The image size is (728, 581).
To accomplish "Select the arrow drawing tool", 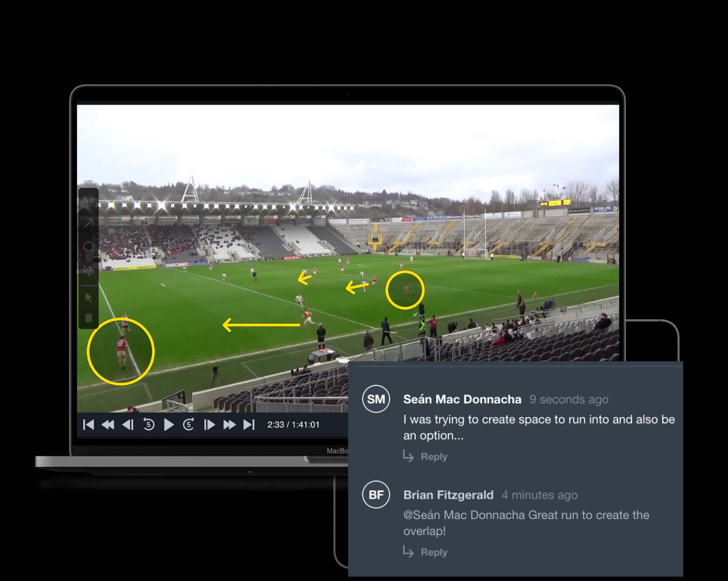I will pyautogui.click(x=88, y=223).
